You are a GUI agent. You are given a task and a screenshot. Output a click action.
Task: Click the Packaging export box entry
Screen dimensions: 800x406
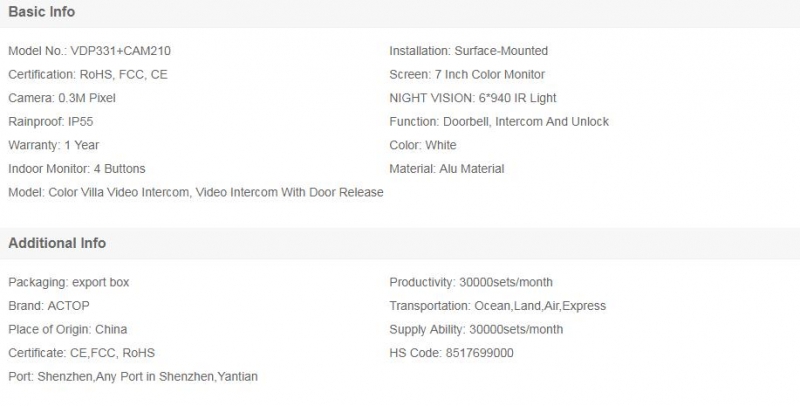point(69,283)
